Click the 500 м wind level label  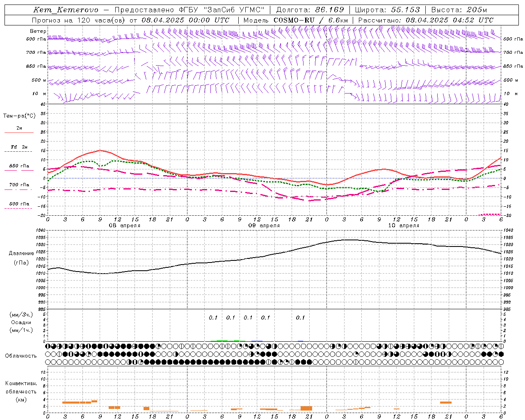pos(39,80)
